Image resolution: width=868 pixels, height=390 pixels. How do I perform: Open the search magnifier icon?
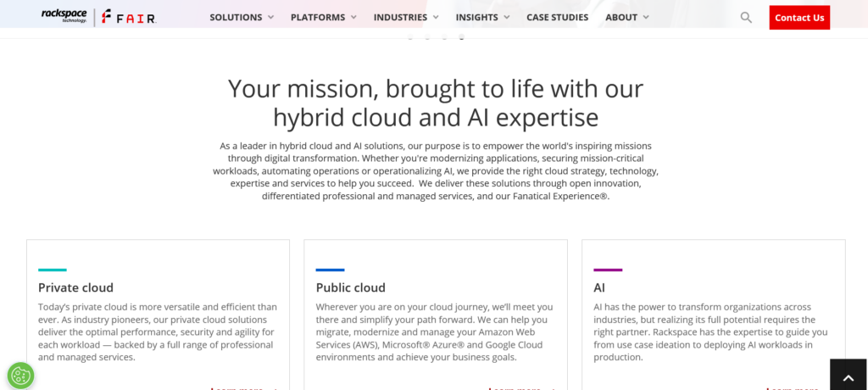746,17
